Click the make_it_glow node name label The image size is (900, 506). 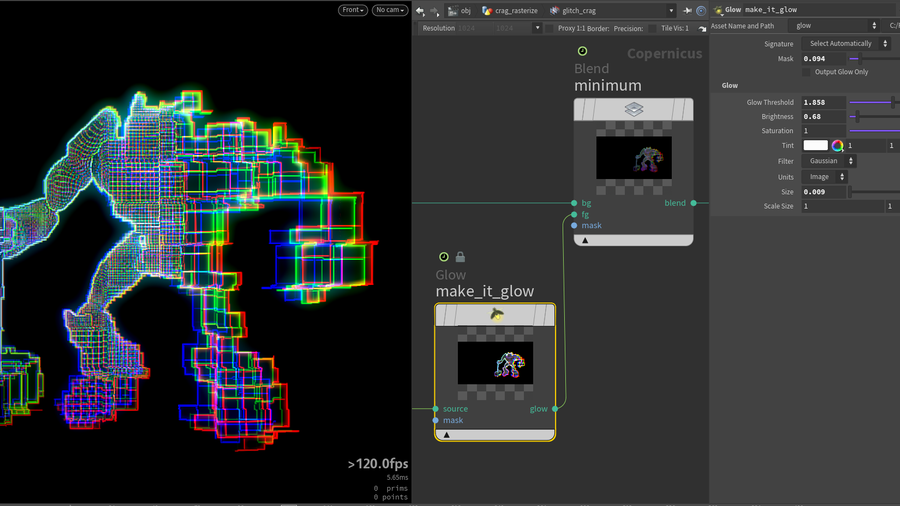485,291
